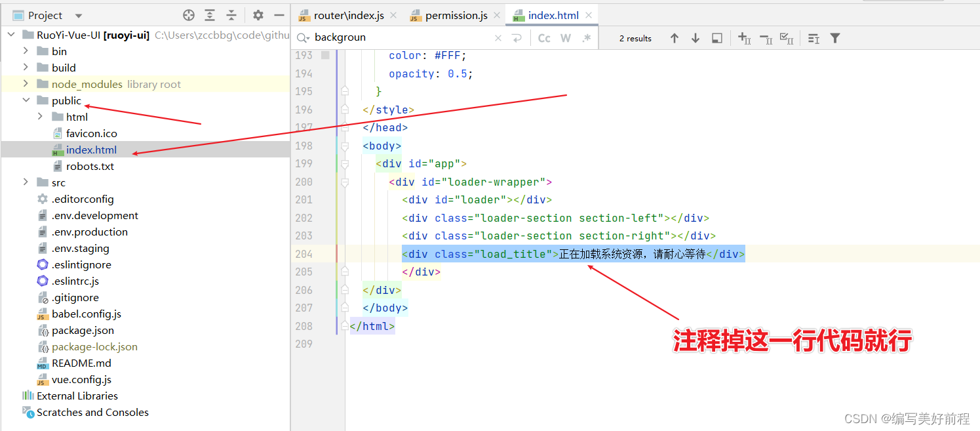Screen dimensions: 980x431
Task: Select .env.staging file
Action: point(81,248)
